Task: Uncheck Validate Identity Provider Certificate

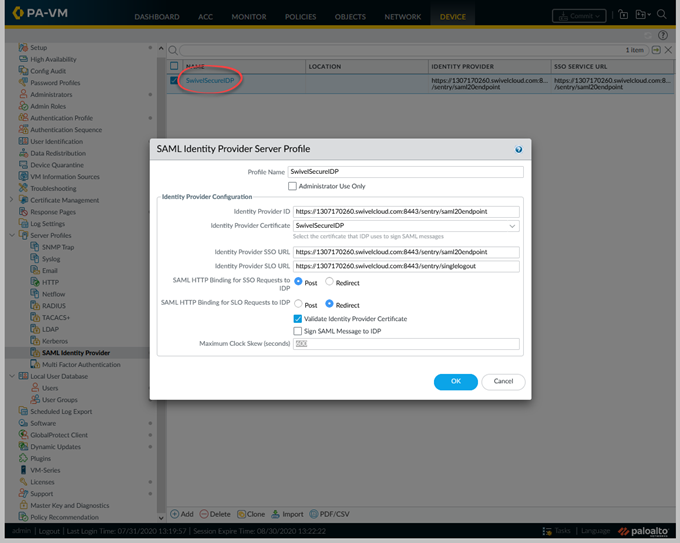Action: tap(298, 318)
